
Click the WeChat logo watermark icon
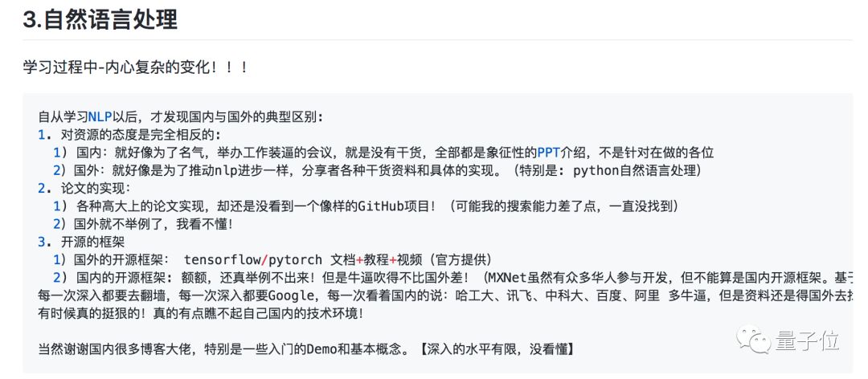[755, 339]
